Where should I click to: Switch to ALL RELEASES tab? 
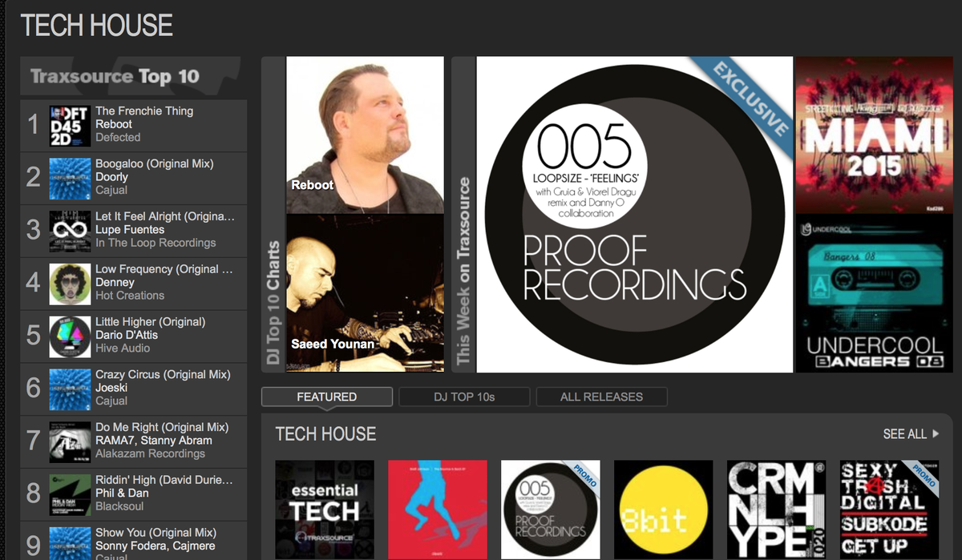pyautogui.click(x=601, y=397)
